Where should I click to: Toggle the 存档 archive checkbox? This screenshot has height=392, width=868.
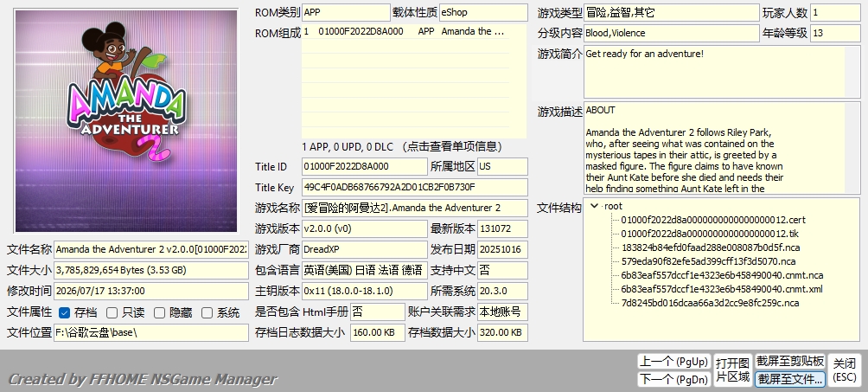pos(64,312)
